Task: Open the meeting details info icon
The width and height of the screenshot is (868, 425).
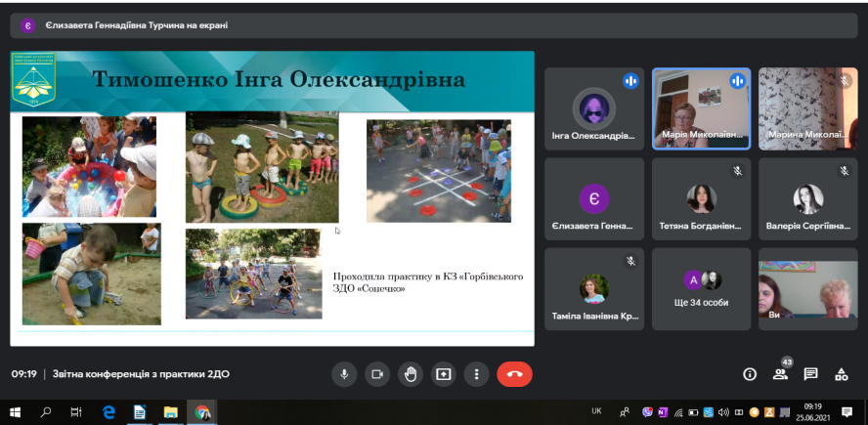Action: pos(750,374)
